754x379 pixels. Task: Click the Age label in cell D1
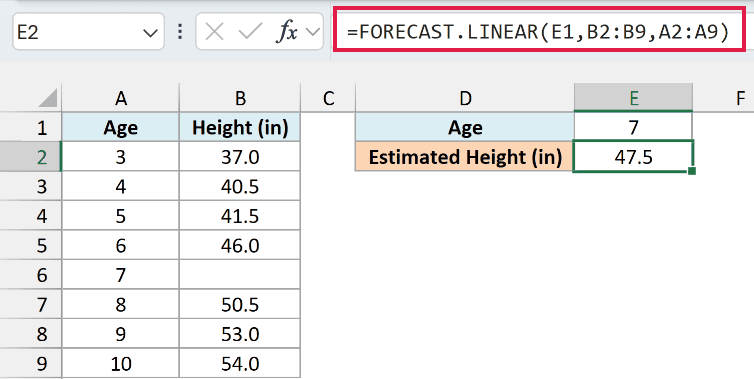tap(465, 127)
